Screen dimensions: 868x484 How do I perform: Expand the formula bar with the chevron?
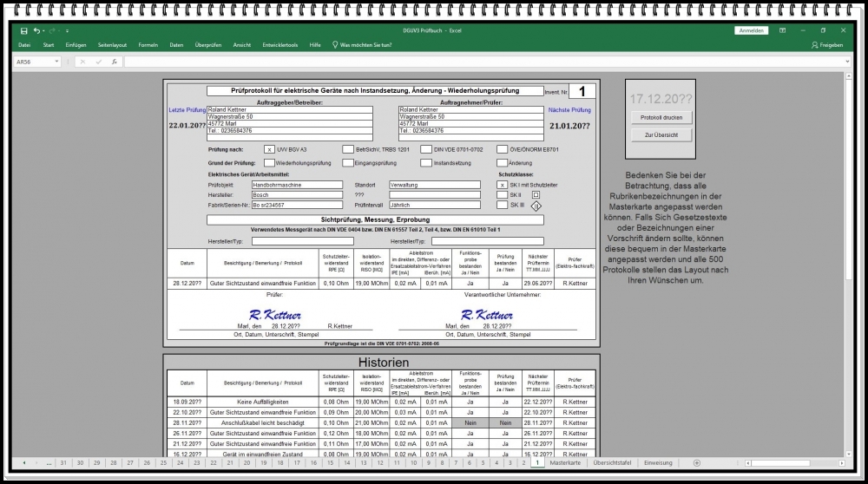click(x=848, y=62)
